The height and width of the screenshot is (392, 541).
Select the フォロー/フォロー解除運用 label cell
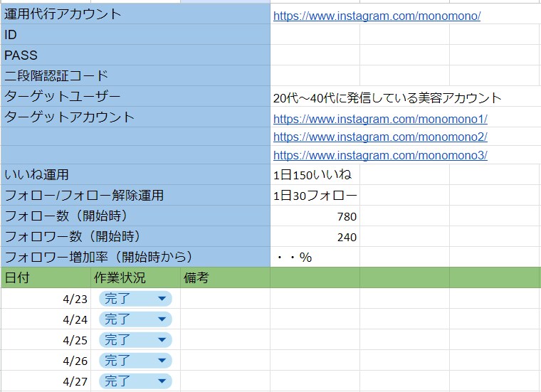pos(135,195)
